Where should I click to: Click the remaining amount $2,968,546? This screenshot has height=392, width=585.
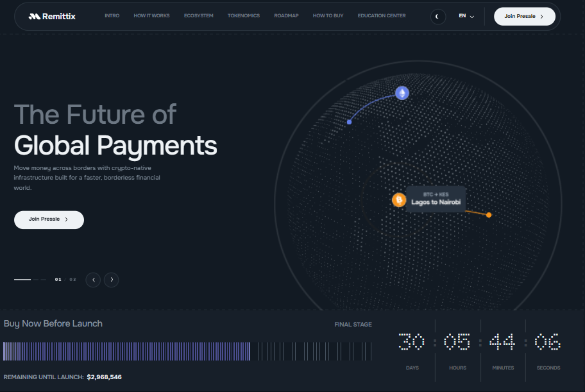tap(104, 377)
